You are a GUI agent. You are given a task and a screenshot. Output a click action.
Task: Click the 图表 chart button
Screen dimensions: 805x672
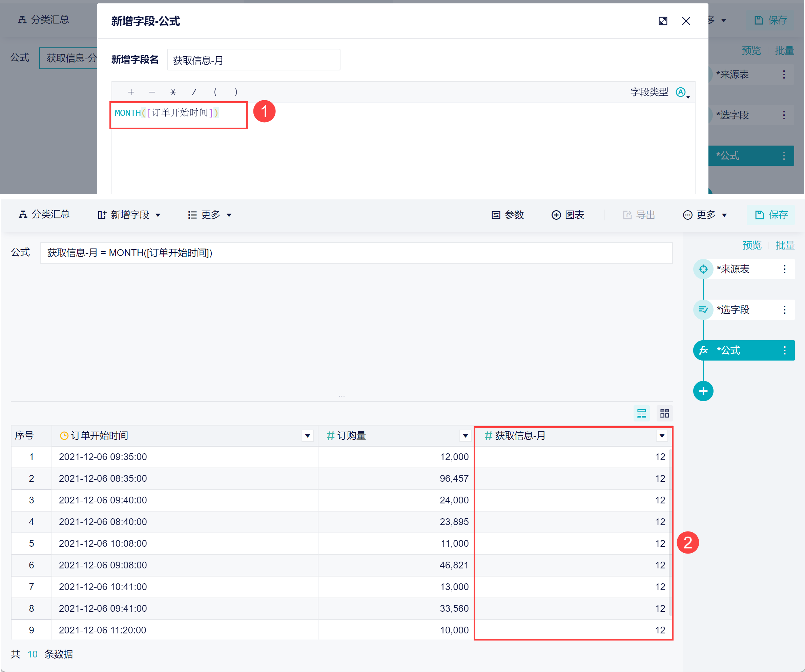(x=567, y=215)
